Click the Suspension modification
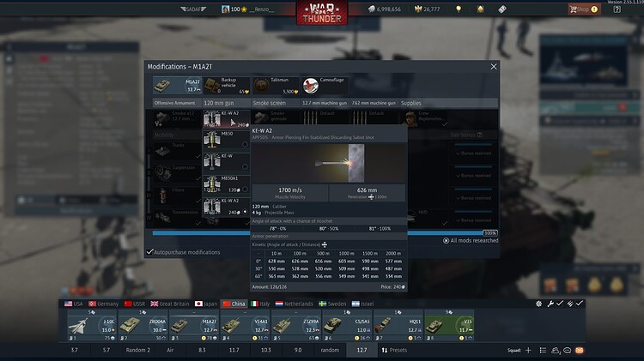The image size is (644, 361). 177,172
